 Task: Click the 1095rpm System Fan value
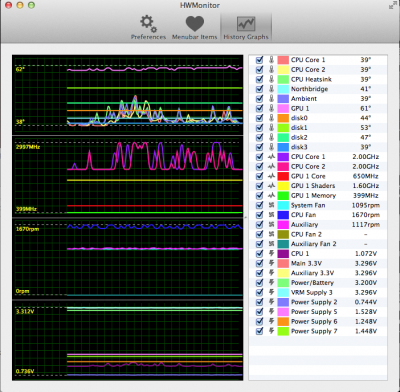click(366, 205)
